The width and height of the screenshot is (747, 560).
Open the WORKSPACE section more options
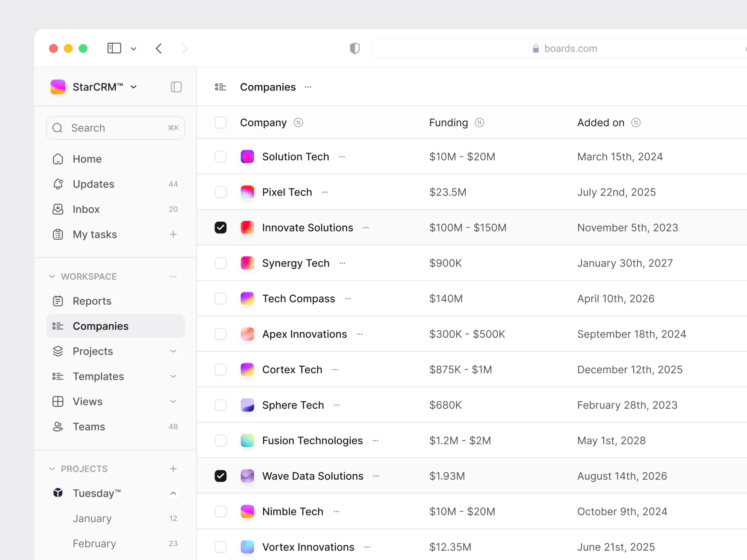pos(173,277)
